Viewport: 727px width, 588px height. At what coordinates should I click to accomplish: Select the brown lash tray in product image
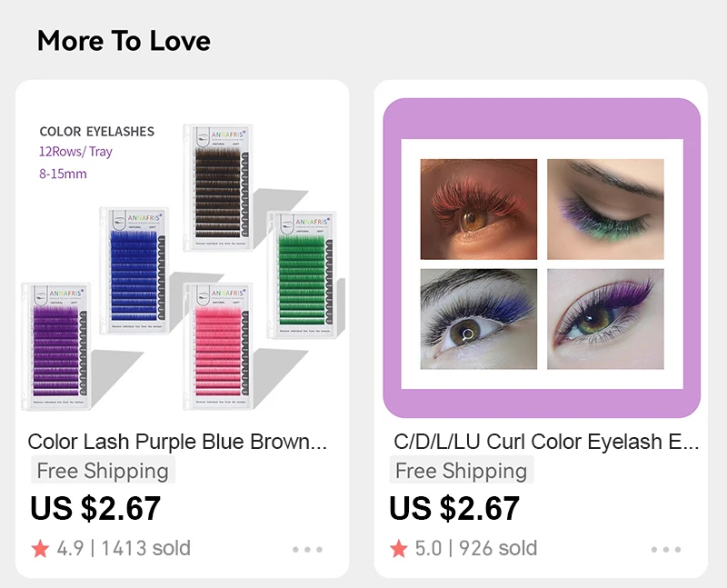218,187
